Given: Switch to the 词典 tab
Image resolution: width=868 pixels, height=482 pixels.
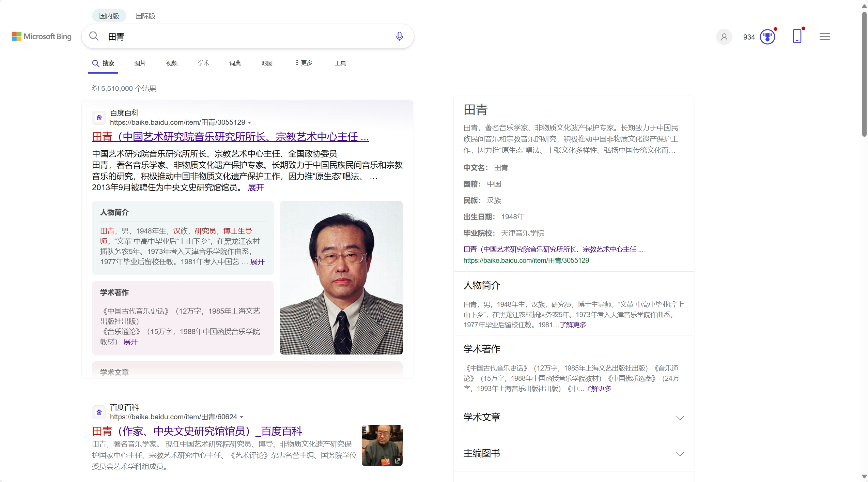Looking at the screenshot, I should pyautogui.click(x=235, y=63).
